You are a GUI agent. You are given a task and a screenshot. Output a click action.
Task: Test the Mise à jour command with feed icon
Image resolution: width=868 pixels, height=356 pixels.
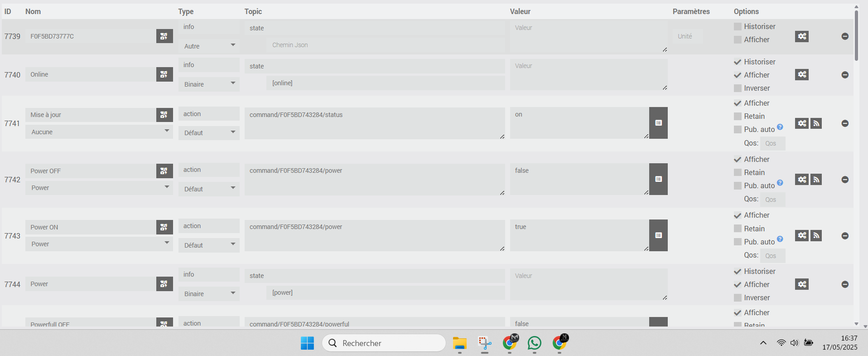tap(816, 123)
